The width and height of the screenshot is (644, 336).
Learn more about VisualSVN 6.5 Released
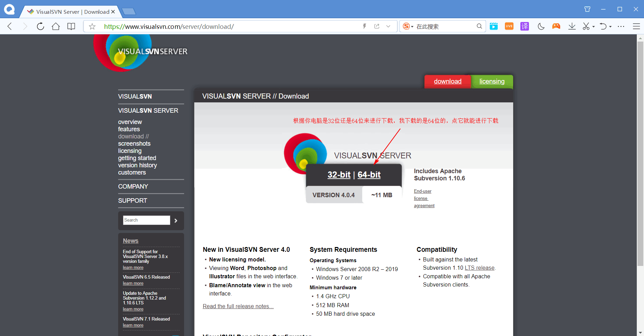coord(133,283)
